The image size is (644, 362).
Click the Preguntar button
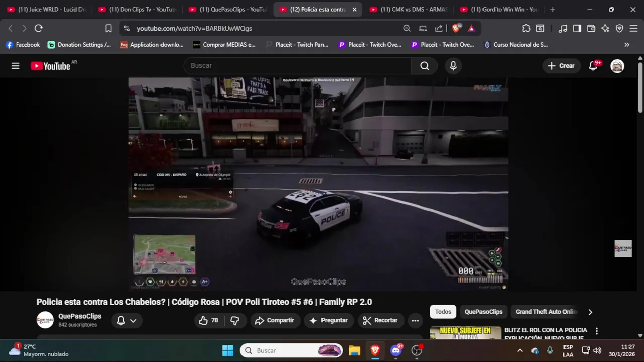click(328, 320)
